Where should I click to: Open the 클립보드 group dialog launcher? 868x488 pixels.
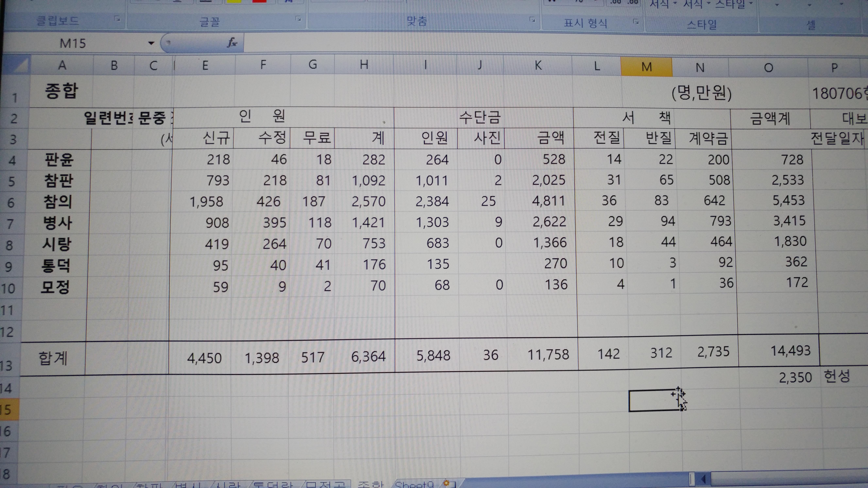pos(117,18)
